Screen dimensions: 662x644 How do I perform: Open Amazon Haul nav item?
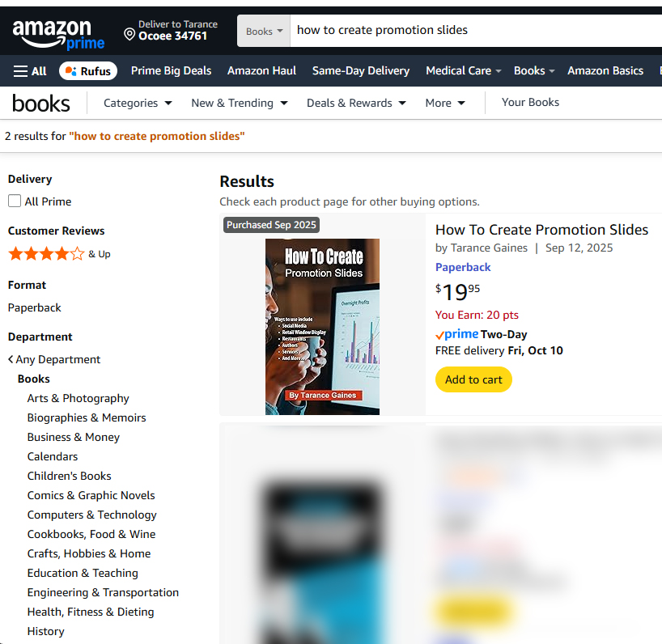(x=261, y=71)
